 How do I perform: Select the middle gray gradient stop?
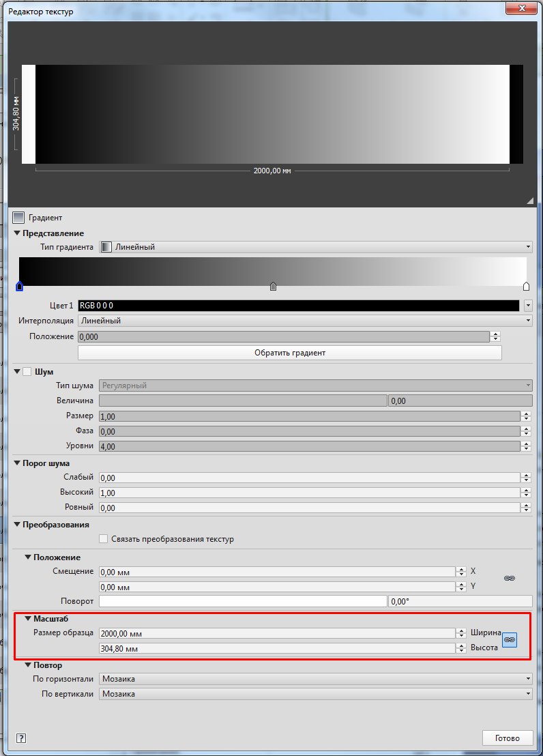click(x=273, y=287)
